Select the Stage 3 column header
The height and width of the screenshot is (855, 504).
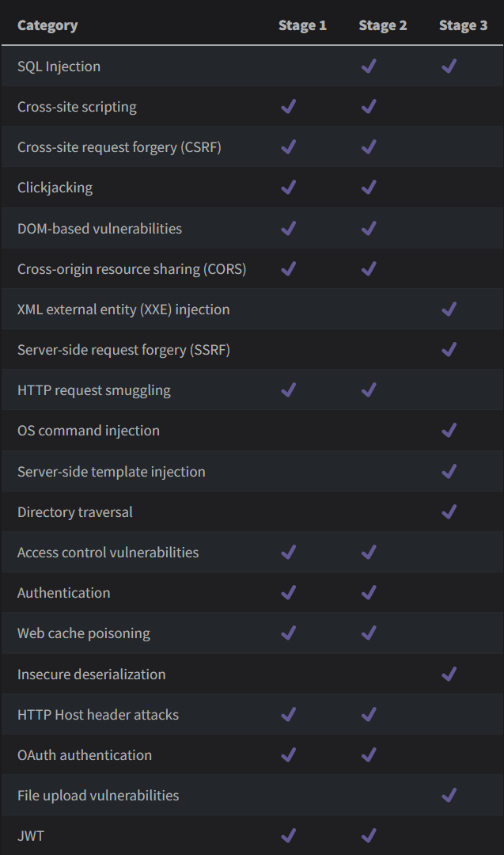point(463,25)
